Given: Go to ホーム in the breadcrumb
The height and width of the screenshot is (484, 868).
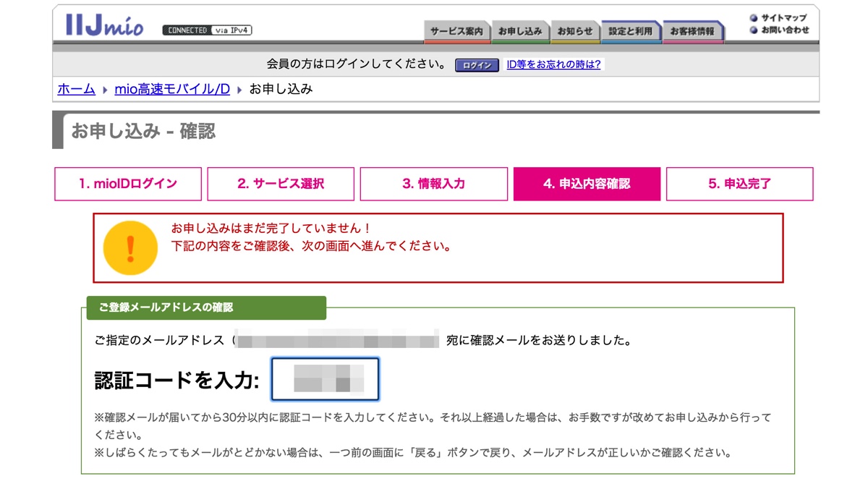Looking at the screenshot, I should point(76,89).
